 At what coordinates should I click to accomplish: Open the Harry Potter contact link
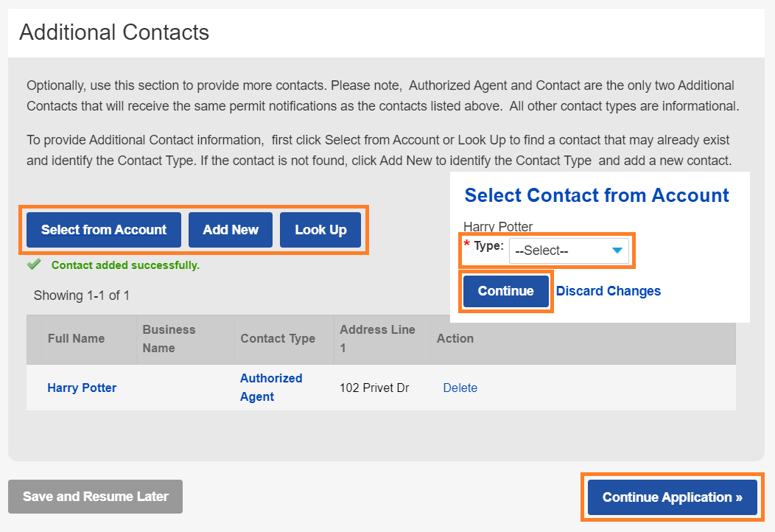point(82,388)
